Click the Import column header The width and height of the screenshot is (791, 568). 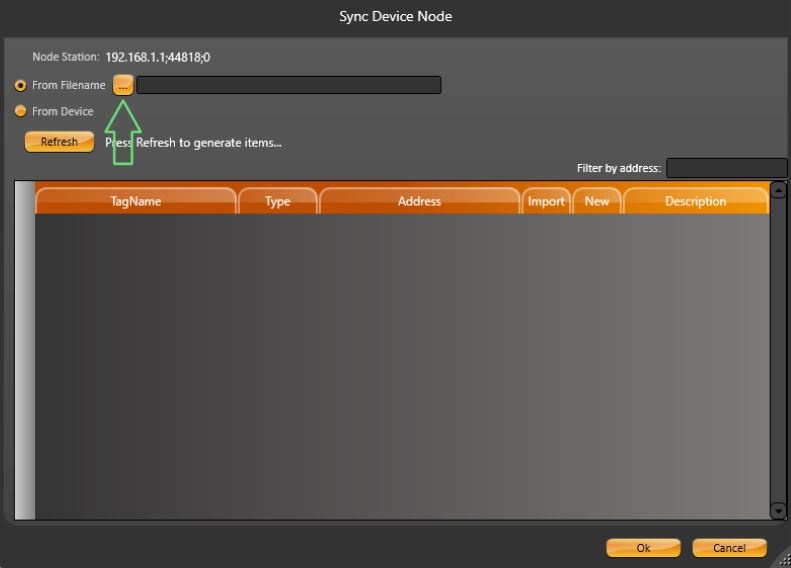click(x=546, y=201)
